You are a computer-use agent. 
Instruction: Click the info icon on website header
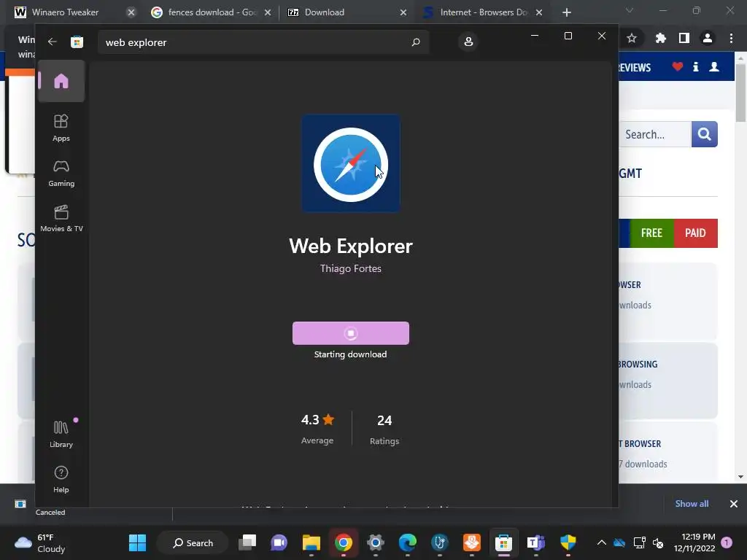pos(695,66)
